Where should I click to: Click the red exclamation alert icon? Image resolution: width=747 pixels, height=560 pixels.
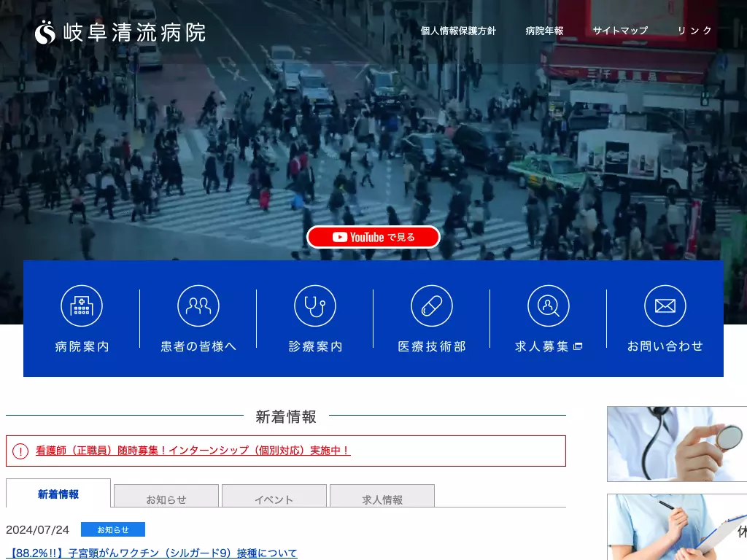coord(20,451)
